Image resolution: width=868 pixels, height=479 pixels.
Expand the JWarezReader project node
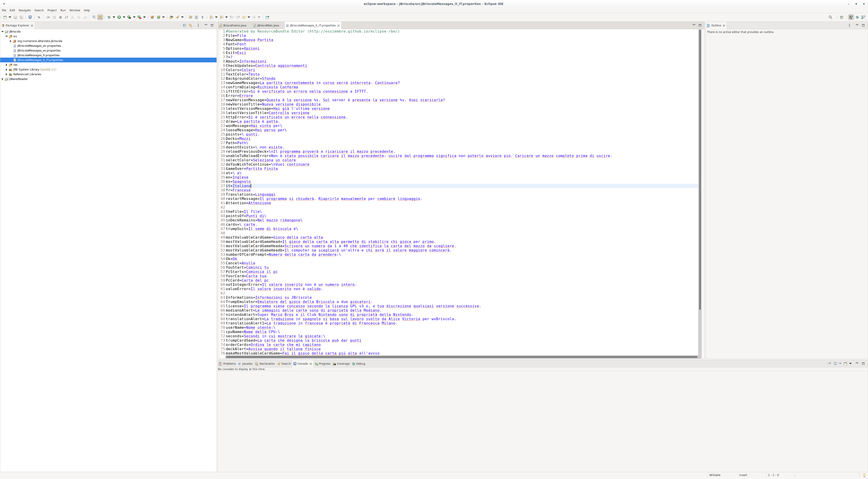[x=3, y=79]
